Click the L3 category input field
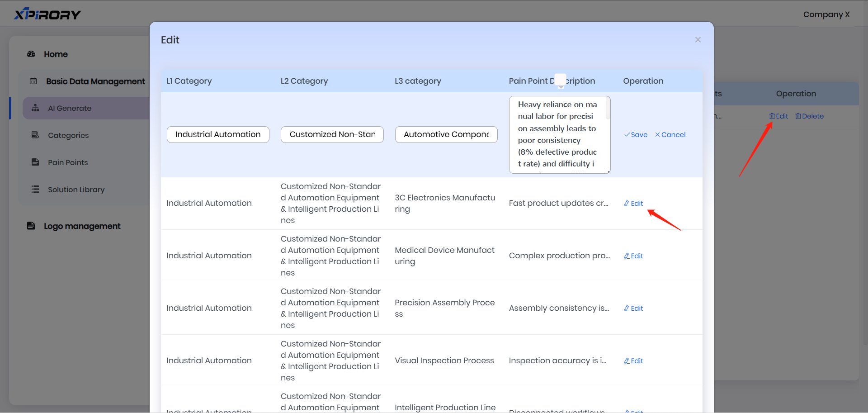Viewport: 868px width, 413px height. coord(446,135)
